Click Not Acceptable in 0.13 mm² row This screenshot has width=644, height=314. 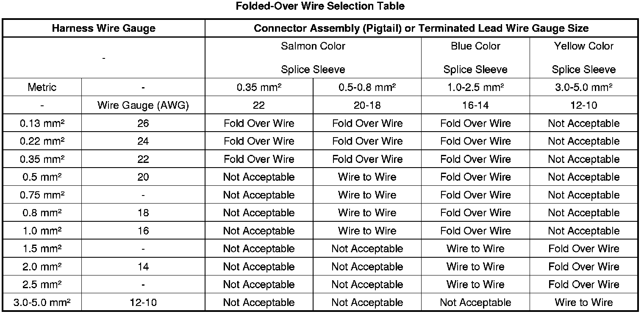584,124
